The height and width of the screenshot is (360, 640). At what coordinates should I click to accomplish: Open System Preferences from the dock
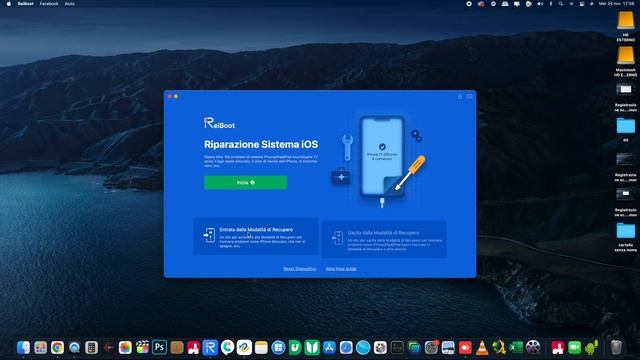click(x=431, y=347)
